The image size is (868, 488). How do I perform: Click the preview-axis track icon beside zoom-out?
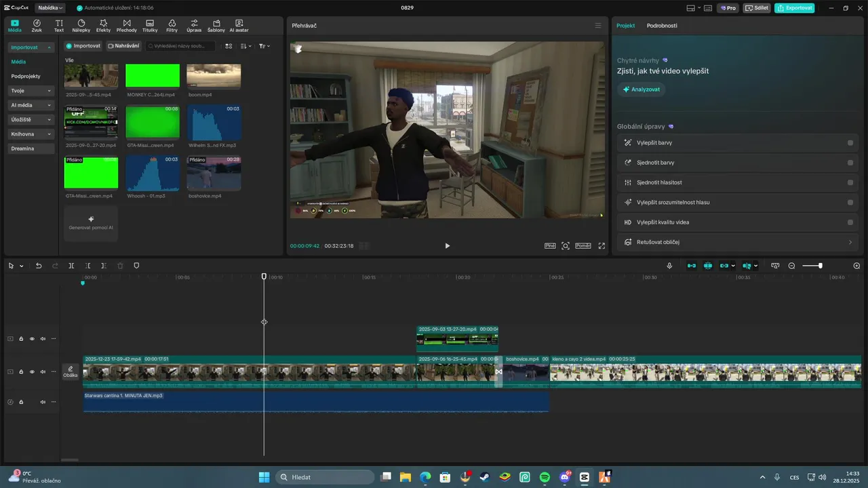point(775,266)
